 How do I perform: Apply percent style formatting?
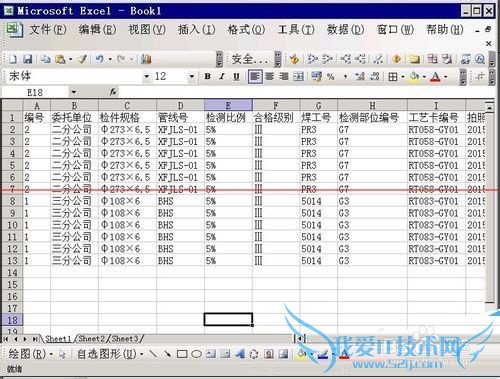330,77
